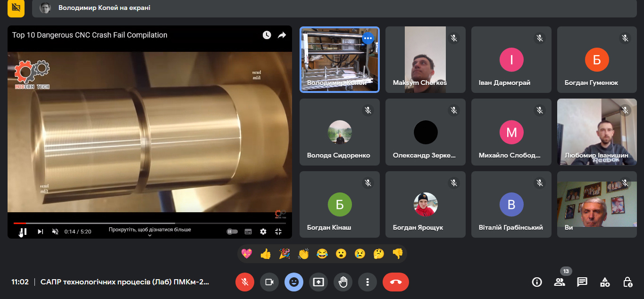Start presenting with share screen icon
The image size is (644, 299).
318,282
